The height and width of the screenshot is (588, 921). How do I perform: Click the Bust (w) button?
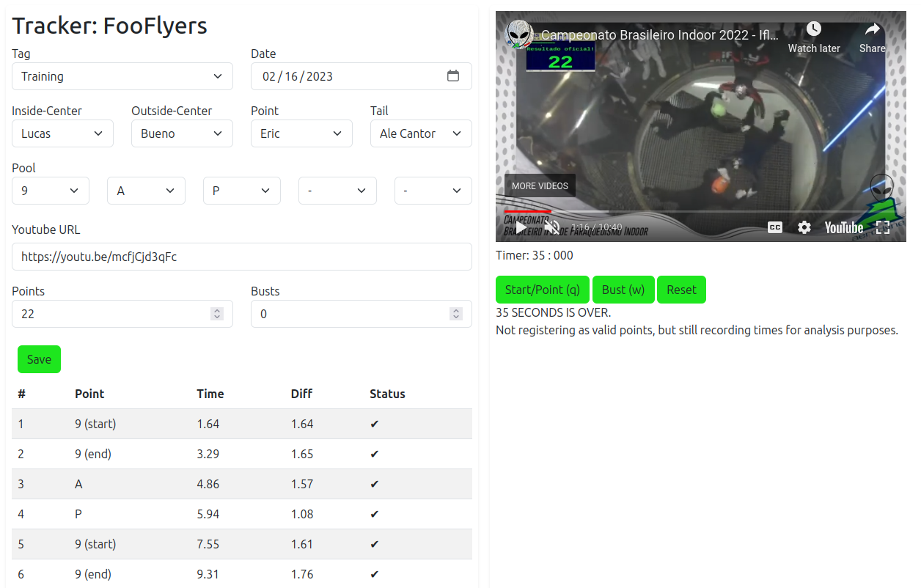(623, 290)
